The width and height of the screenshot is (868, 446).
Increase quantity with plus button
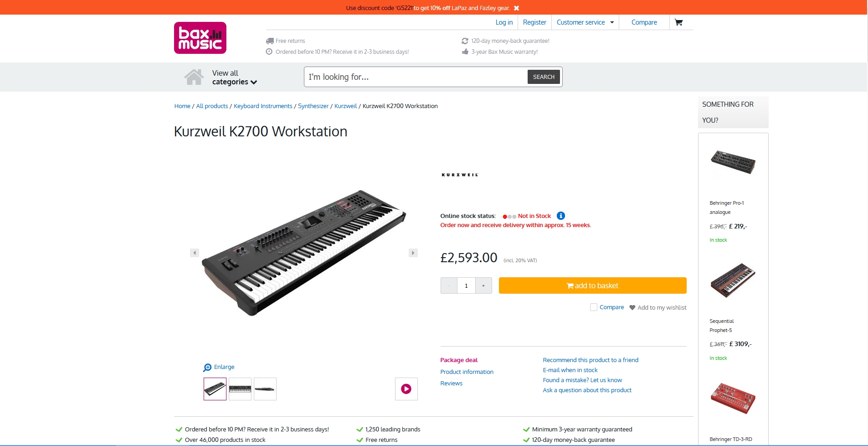coord(483,285)
